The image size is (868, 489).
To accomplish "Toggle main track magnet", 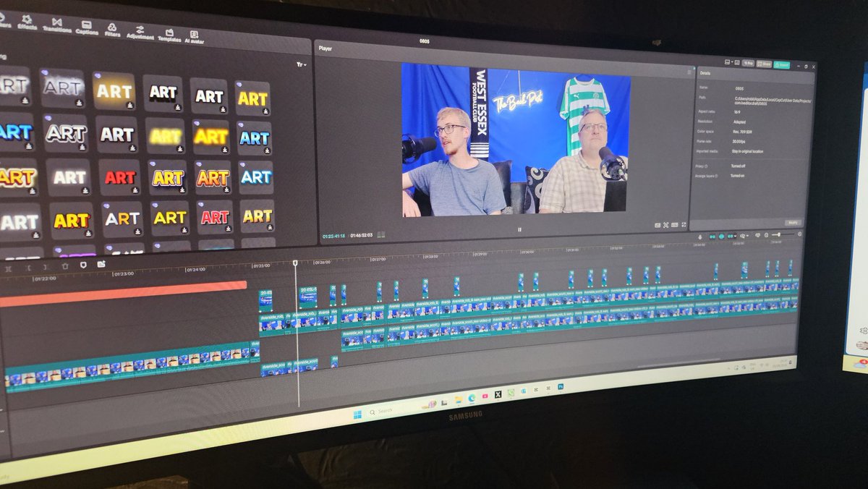I will click(x=712, y=237).
